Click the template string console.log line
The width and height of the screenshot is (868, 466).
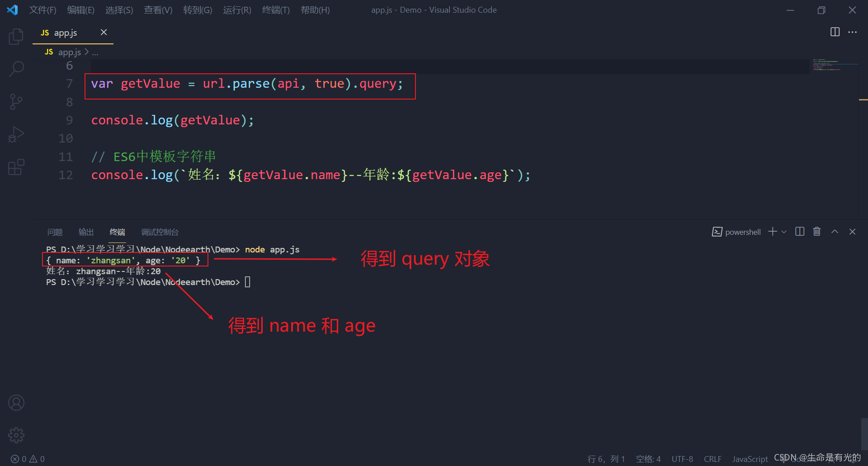pyautogui.click(x=311, y=175)
